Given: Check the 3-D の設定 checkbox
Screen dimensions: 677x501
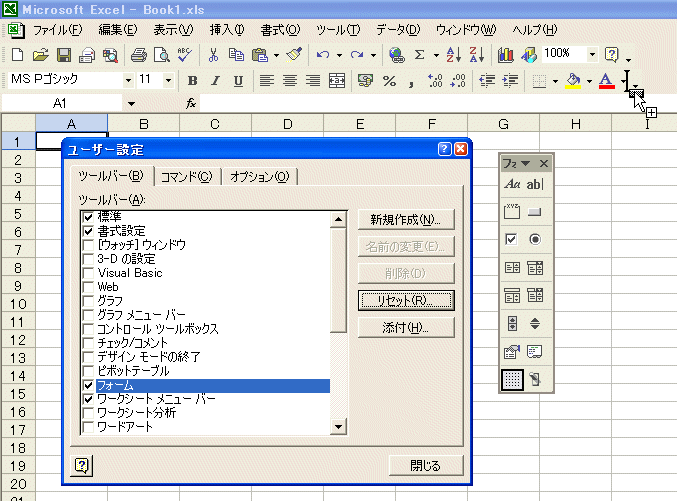Looking at the screenshot, I should click(x=88, y=259).
